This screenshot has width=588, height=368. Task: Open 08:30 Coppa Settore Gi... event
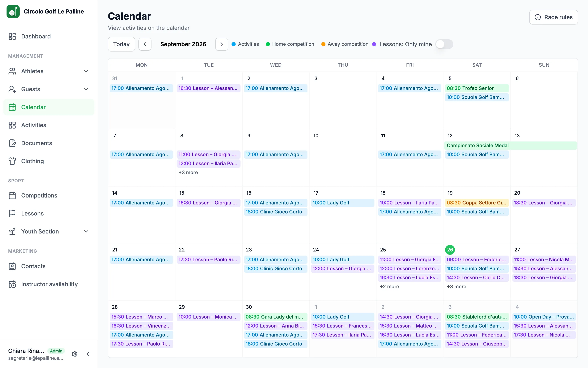coord(477,203)
